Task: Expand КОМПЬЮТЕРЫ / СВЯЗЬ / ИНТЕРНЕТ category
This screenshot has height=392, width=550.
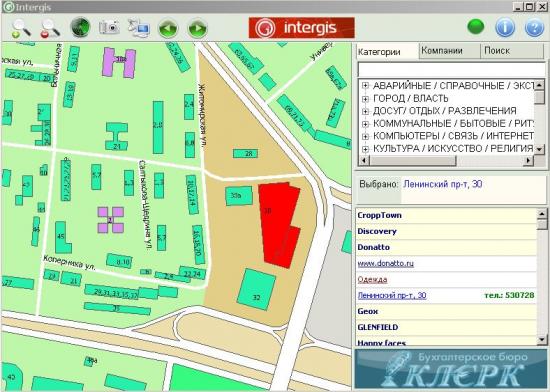Action: pos(365,136)
